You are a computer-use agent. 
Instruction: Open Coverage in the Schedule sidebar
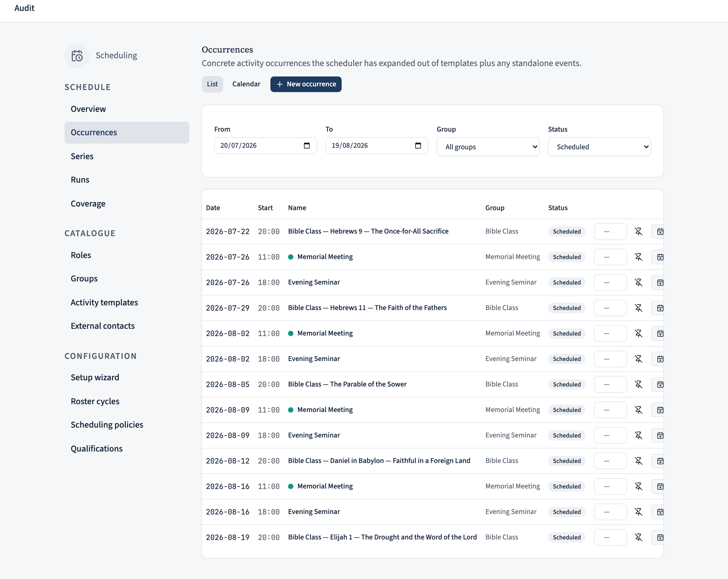tap(127, 204)
